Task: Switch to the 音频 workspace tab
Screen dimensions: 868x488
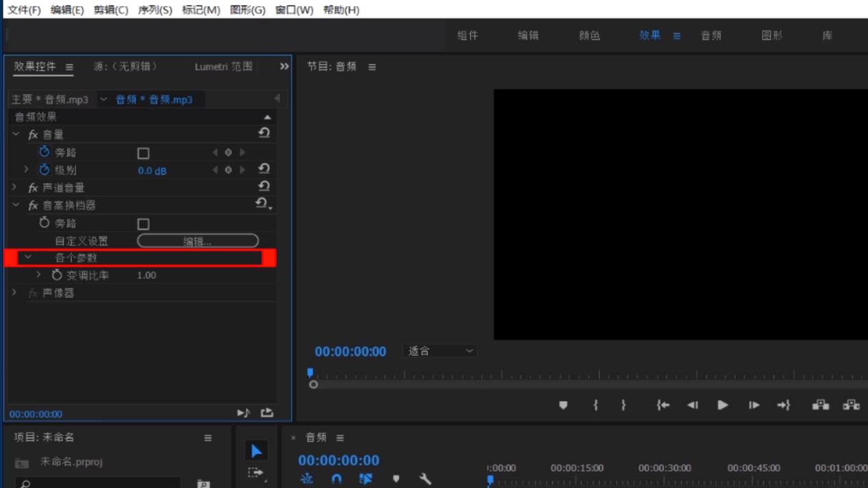Action: tap(711, 35)
